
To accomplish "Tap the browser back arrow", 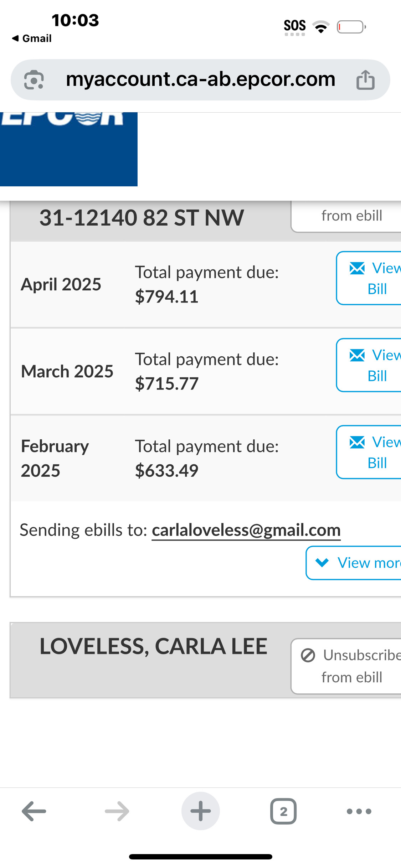I will pos(34,811).
